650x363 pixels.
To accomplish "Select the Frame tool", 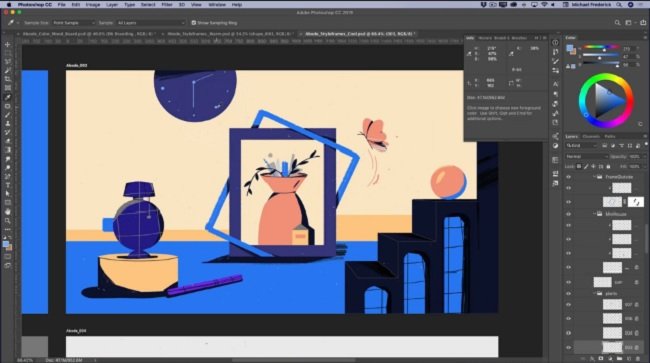I will tap(8, 88).
